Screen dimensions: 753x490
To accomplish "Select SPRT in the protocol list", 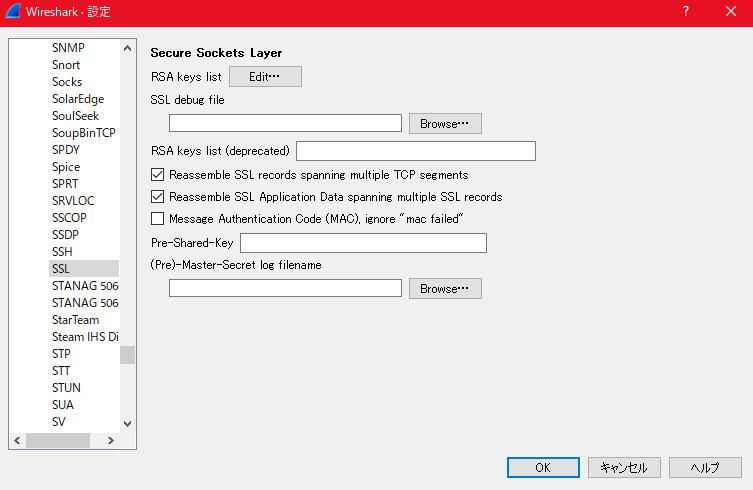I will pos(65,184).
